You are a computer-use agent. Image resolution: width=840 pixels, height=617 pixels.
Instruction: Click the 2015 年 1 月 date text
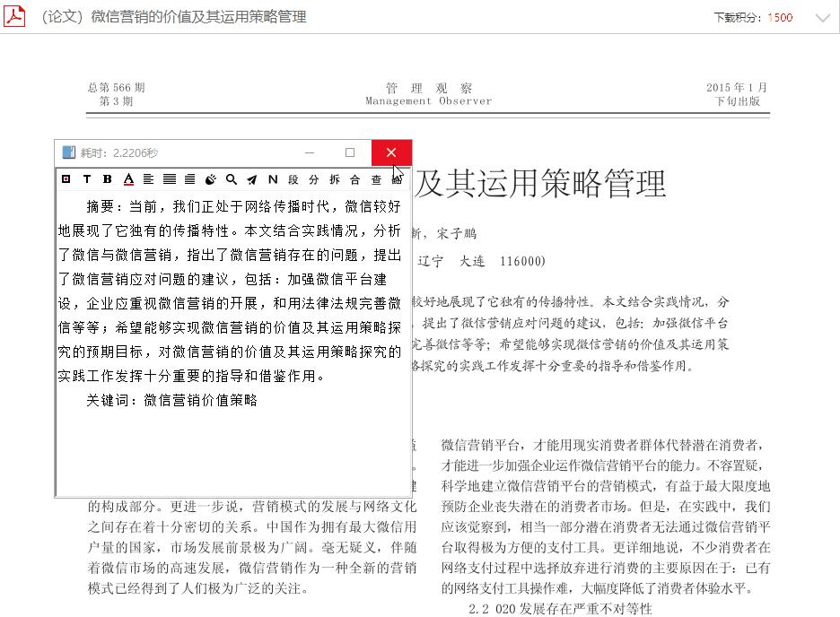(737, 87)
